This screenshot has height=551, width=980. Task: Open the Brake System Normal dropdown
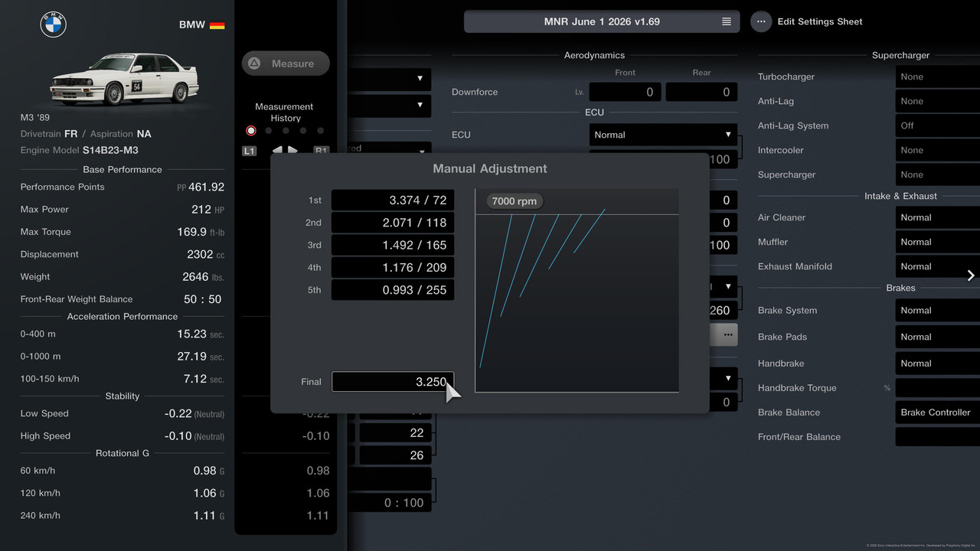click(938, 311)
